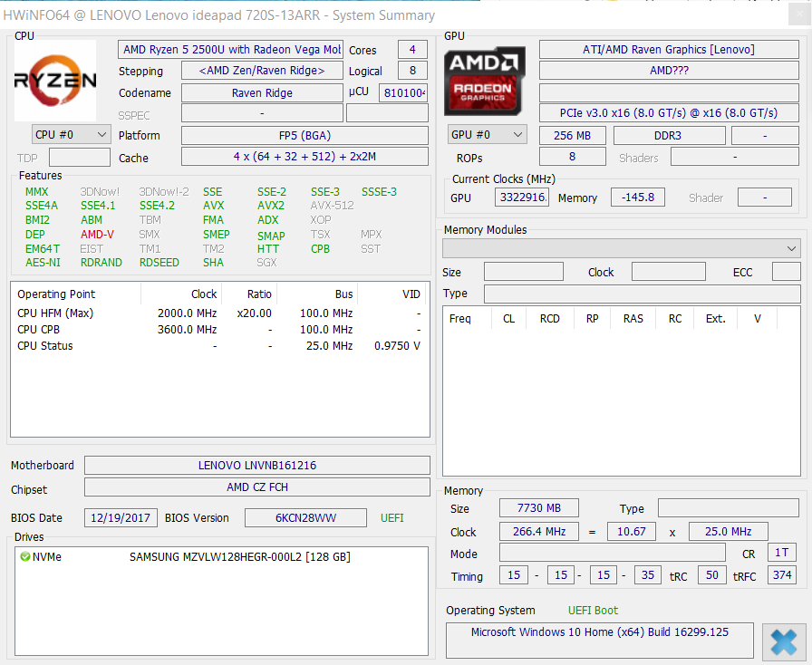This screenshot has width=812, height=665.
Task: Click the Codename value Raven Ridge
Action: click(x=262, y=92)
